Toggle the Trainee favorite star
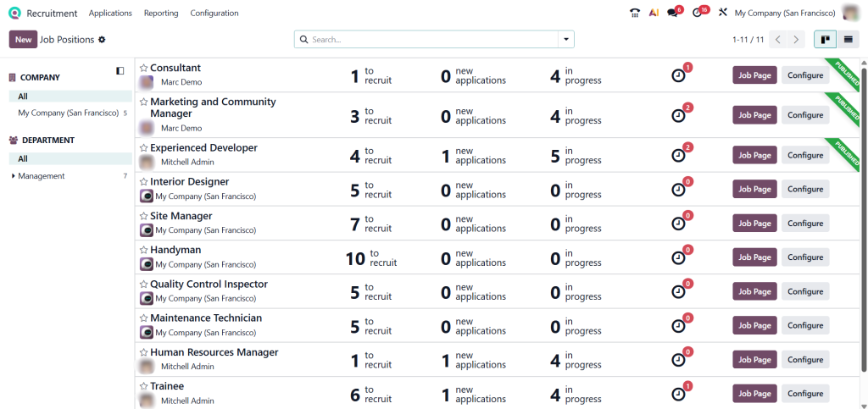Screen dimensions: 868x409 tap(144, 386)
